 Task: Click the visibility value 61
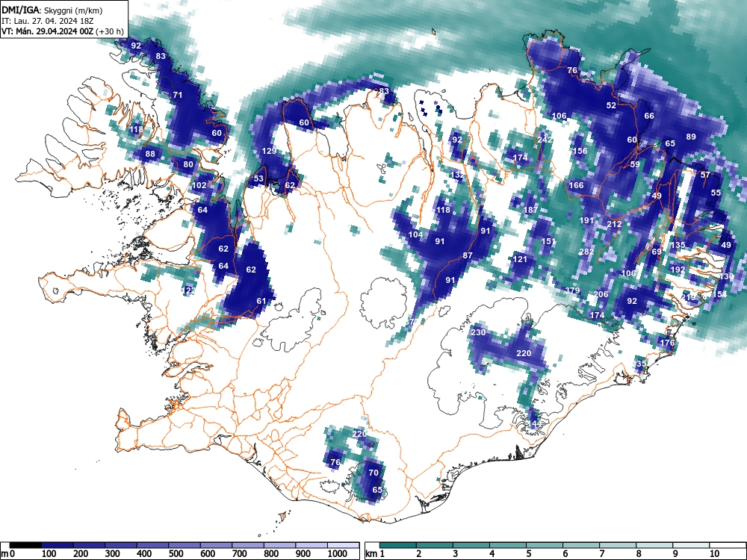(261, 301)
